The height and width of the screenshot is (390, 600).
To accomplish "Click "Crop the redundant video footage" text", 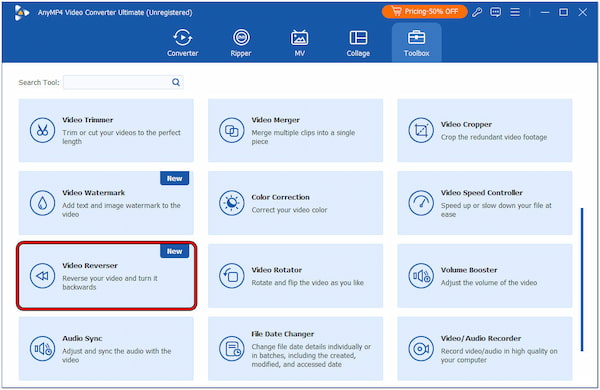I will coord(494,137).
